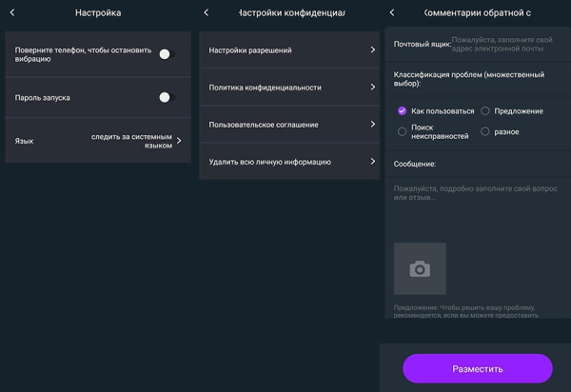Viewport: 571px width, 392px height.
Task: Go back from the feedback comments screen
Action: [392, 12]
